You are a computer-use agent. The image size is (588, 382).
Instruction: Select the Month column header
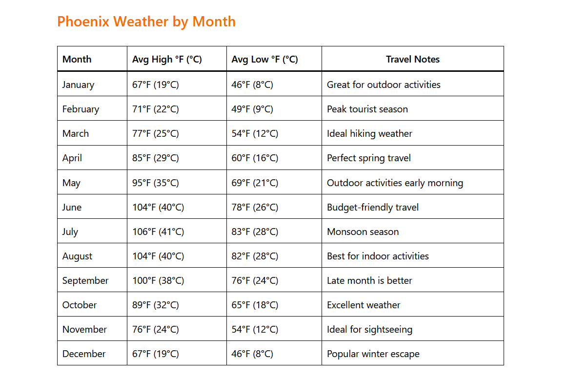[x=77, y=59]
